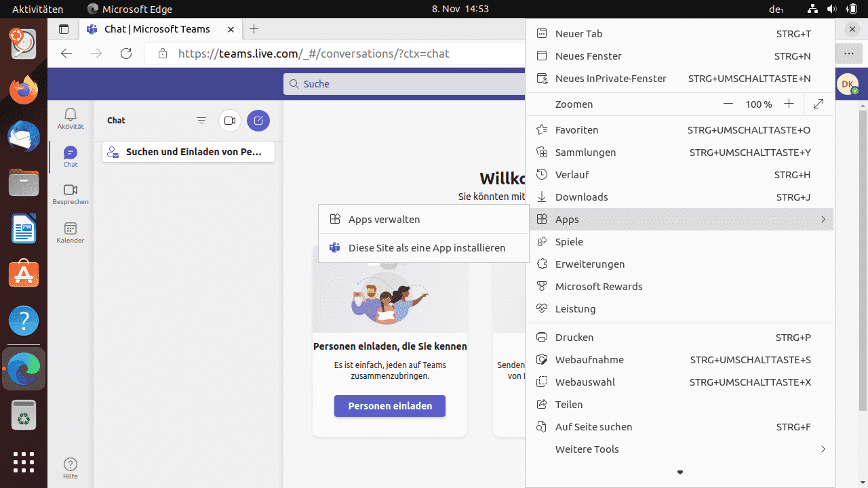Open the Suchen und Einladen von Personen chat entry
868x488 pixels.
point(189,152)
